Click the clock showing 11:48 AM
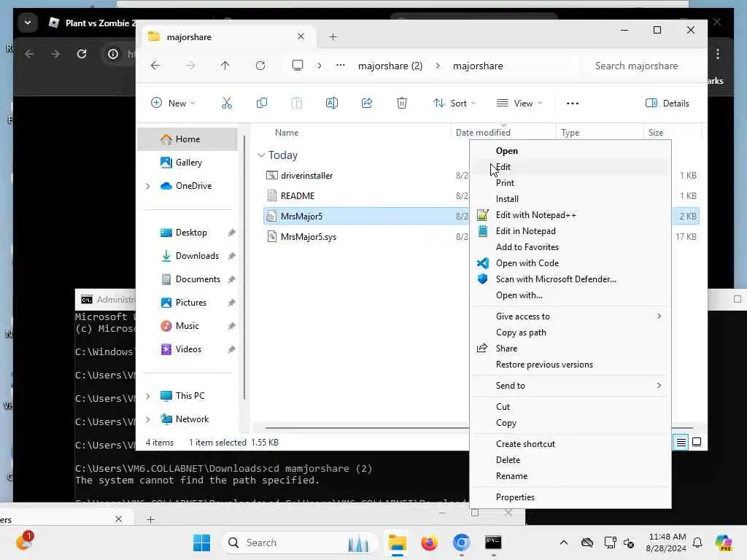This screenshot has width=747, height=560. pyautogui.click(x=667, y=537)
